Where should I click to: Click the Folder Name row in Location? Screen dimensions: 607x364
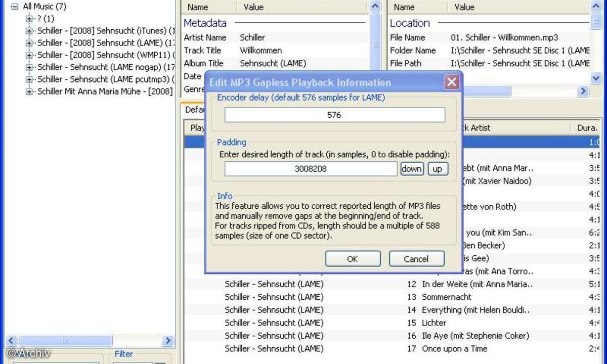489,51
